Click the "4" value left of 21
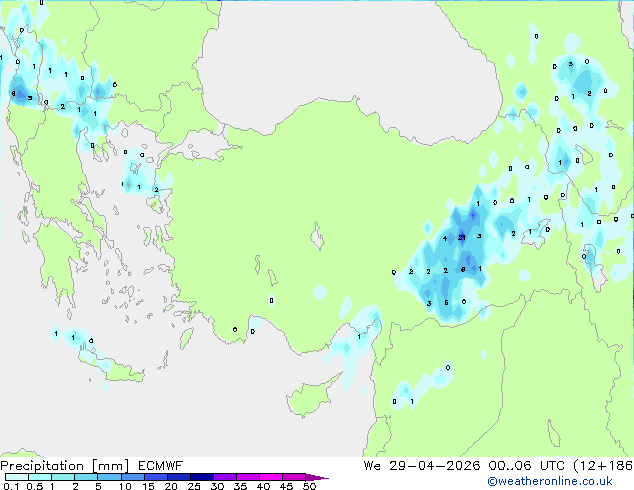The width and height of the screenshot is (634, 490). pyautogui.click(x=445, y=239)
